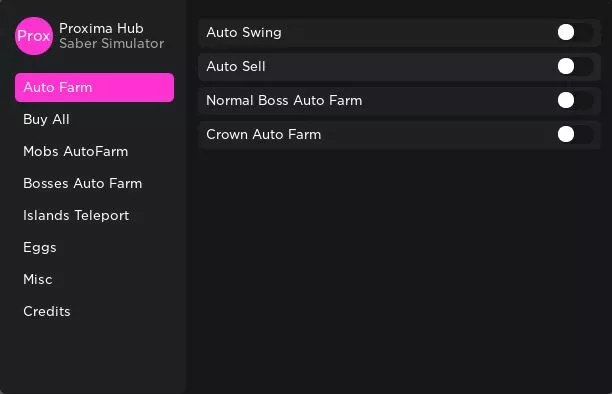This screenshot has width=612, height=394.
Task: Click the Normal Boss Auto Farm label
Action: click(x=284, y=100)
